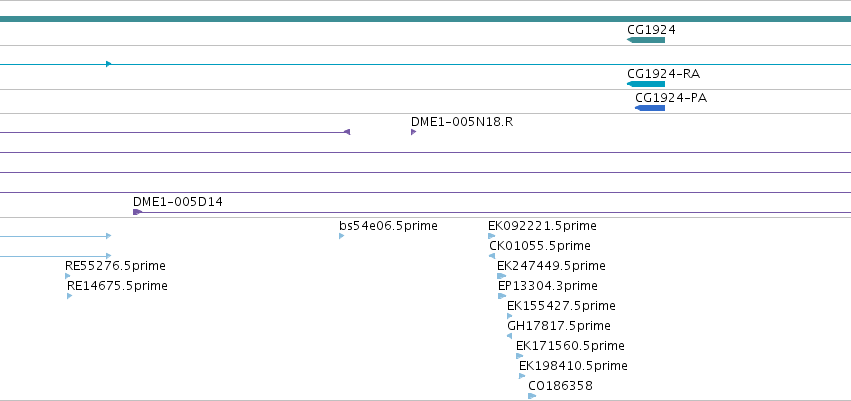This screenshot has width=851, height=401.
Task: Click the EP13304.3prime marker
Action: 502,296
